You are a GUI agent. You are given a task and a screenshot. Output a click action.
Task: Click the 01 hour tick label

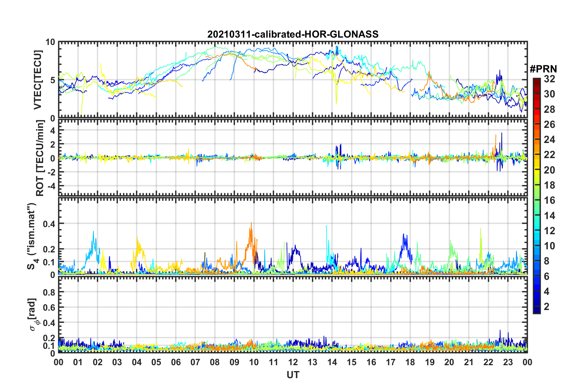pyautogui.click(x=78, y=362)
